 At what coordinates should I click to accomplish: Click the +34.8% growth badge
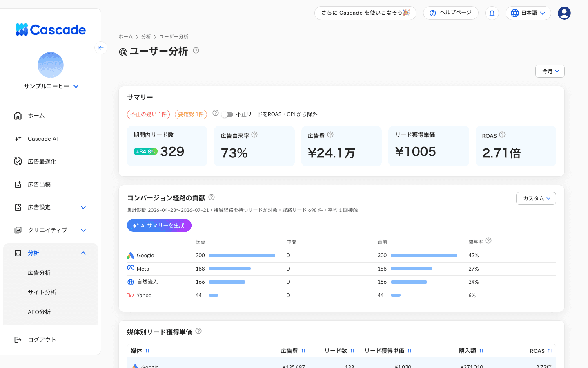(x=145, y=152)
